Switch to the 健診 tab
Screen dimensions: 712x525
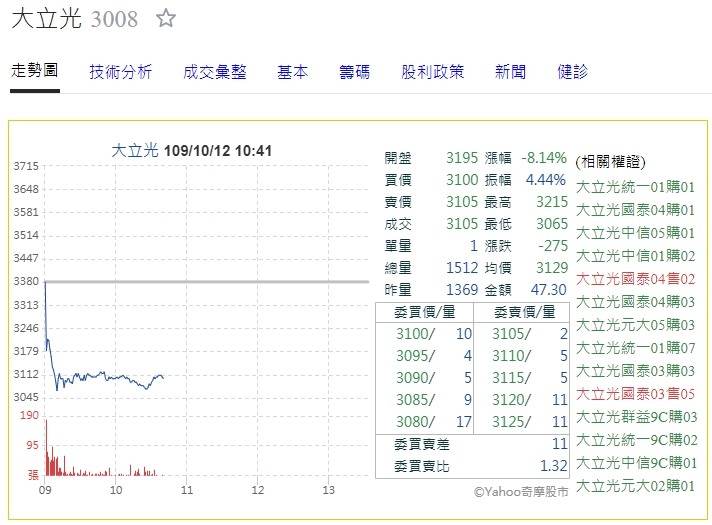573,72
